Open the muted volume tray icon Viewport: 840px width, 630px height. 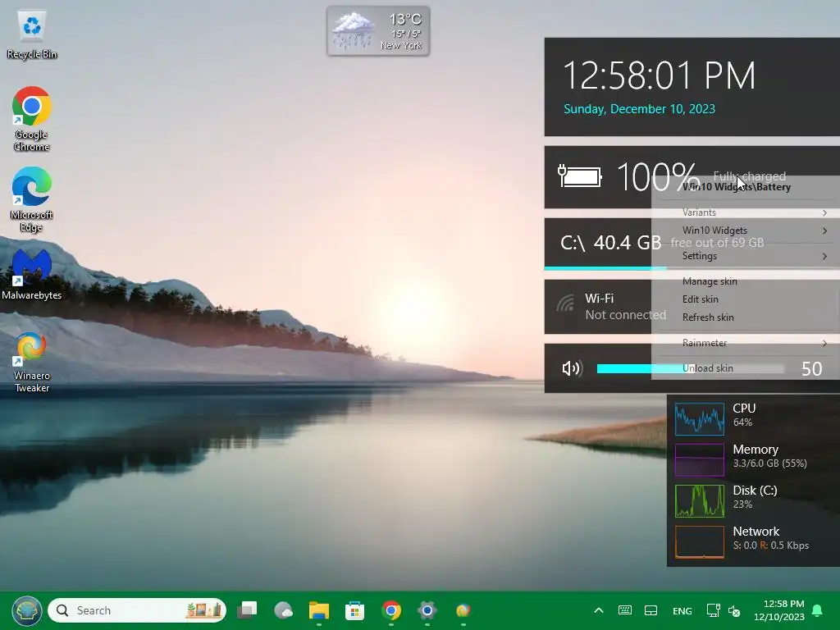click(x=734, y=610)
